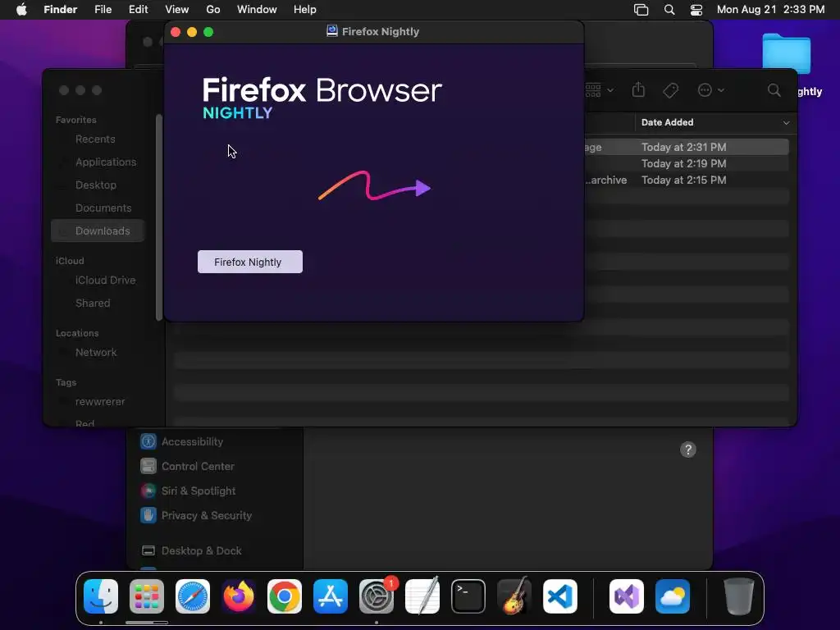Select Applications in Finder sidebar
The width and height of the screenshot is (840, 630).
click(106, 162)
